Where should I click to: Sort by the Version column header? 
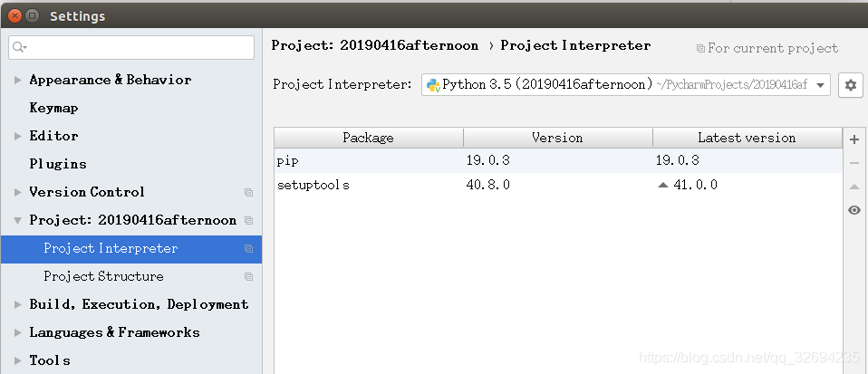[558, 138]
